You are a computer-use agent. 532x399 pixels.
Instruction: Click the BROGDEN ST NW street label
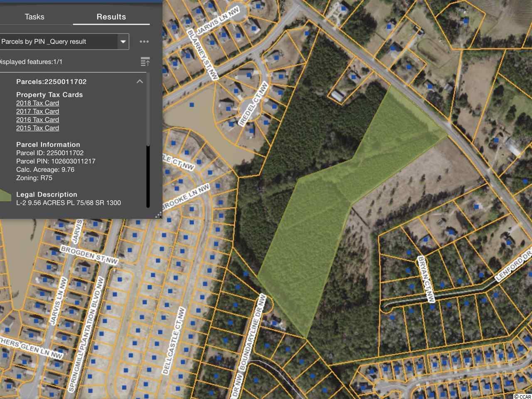click(89, 255)
